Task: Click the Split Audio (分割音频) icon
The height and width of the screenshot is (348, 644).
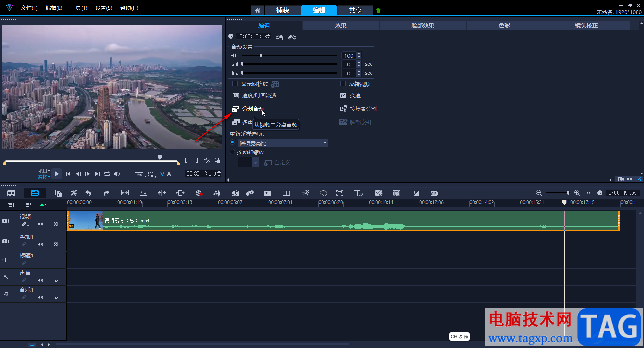Action: click(236, 109)
